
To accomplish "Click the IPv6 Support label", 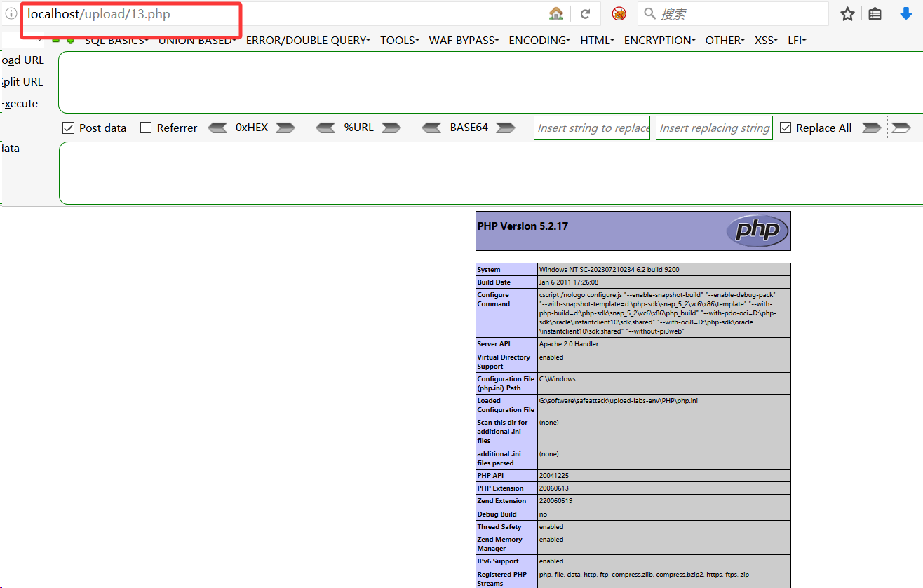I will click(498, 561).
